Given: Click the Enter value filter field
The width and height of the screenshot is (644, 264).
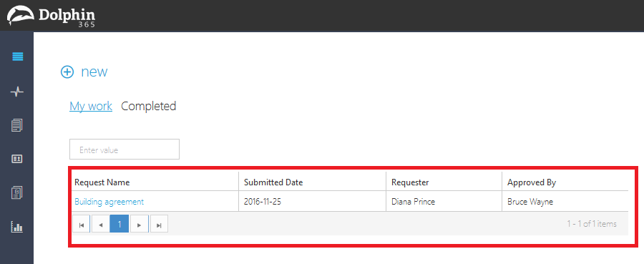Looking at the screenshot, I should pyautogui.click(x=125, y=149).
